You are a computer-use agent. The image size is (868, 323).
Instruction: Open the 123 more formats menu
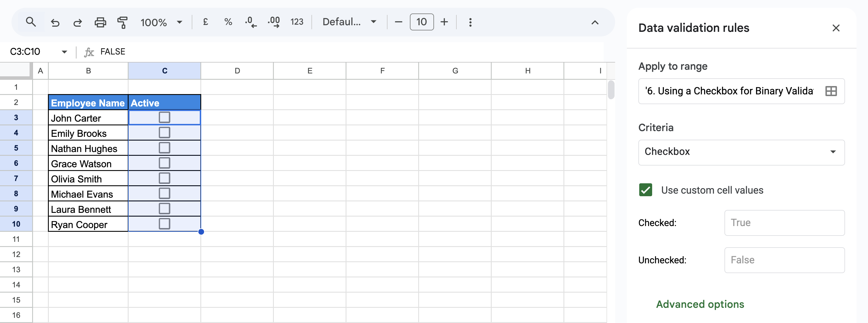[297, 22]
